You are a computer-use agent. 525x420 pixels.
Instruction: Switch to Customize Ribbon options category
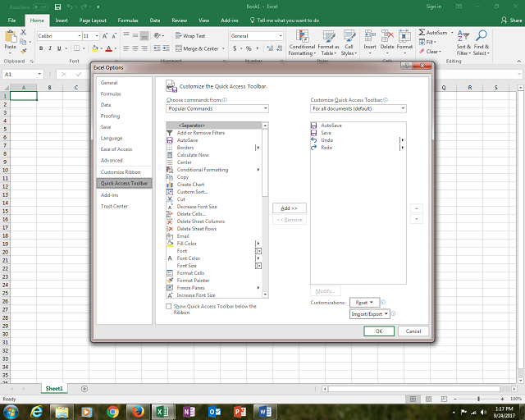point(121,172)
